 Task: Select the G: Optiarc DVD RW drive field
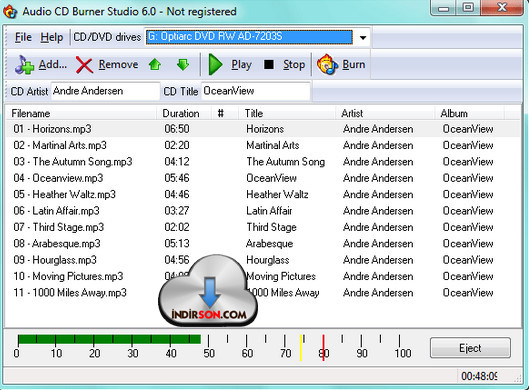tap(249, 37)
